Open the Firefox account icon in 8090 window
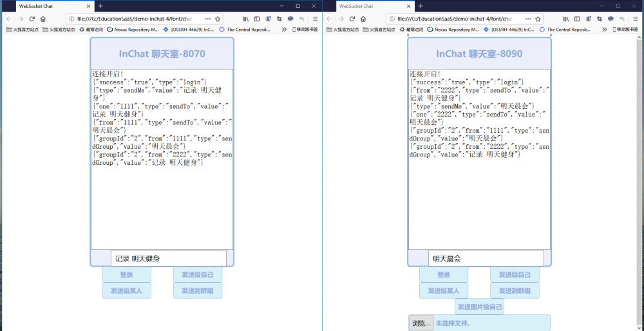Viewport: 644px width, 331px height. [x=588, y=19]
